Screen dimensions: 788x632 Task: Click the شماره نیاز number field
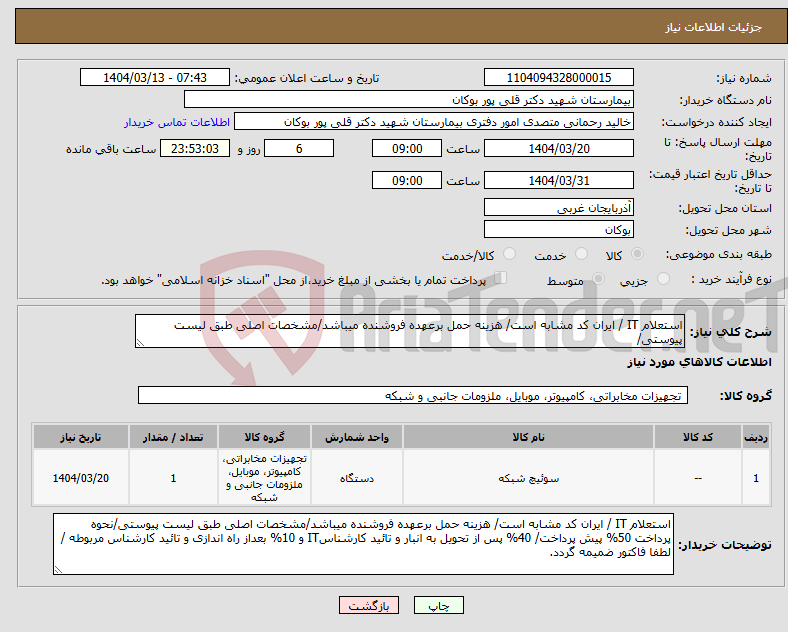pos(559,78)
